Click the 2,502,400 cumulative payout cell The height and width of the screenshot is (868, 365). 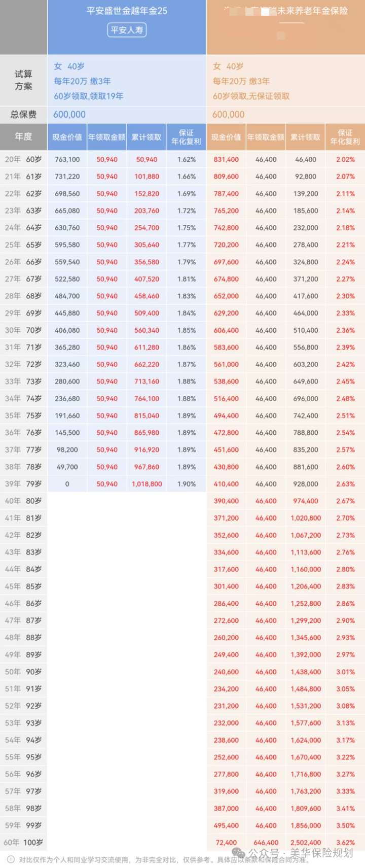point(306,842)
